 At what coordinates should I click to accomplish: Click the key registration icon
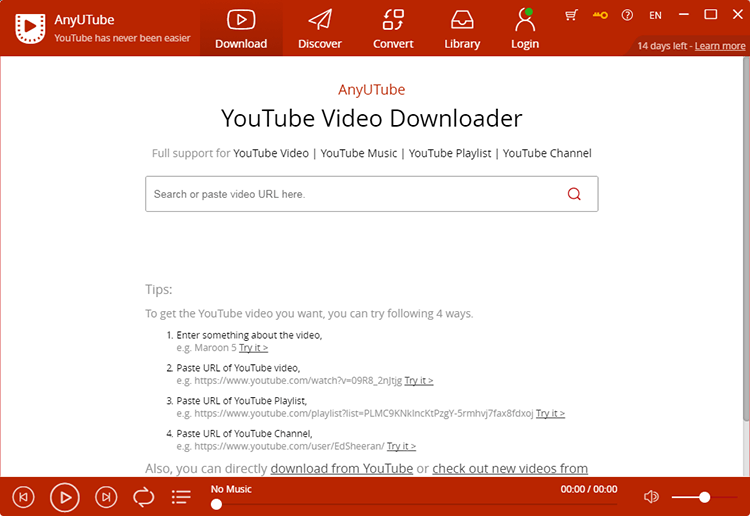click(x=600, y=15)
